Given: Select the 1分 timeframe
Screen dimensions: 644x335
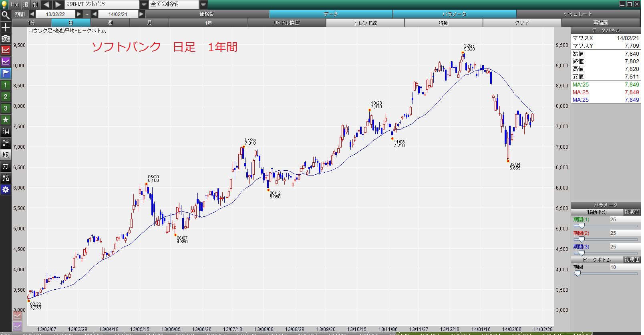Looking at the screenshot, I should point(32,23).
